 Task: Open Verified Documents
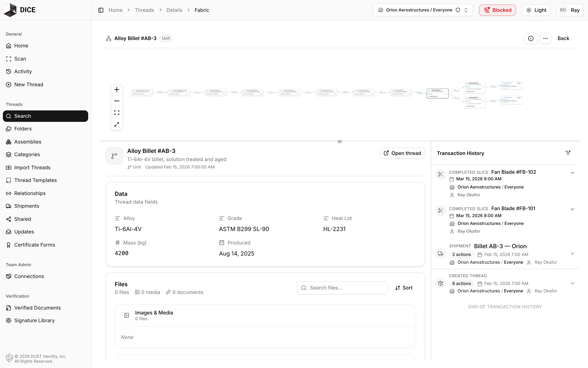[46, 308]
